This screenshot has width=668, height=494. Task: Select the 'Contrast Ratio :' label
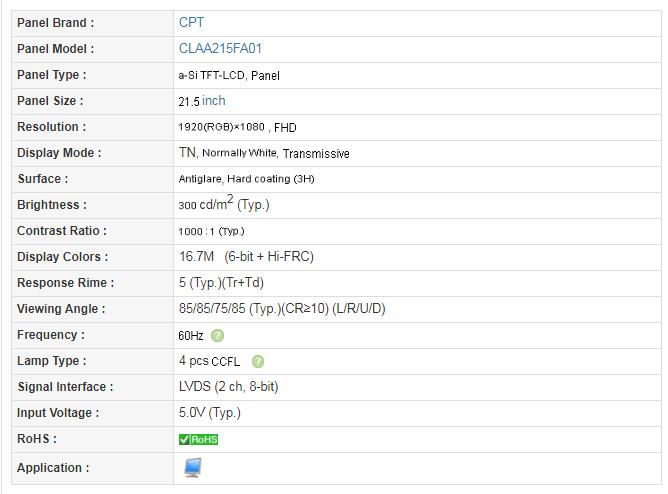coord(62,231)
